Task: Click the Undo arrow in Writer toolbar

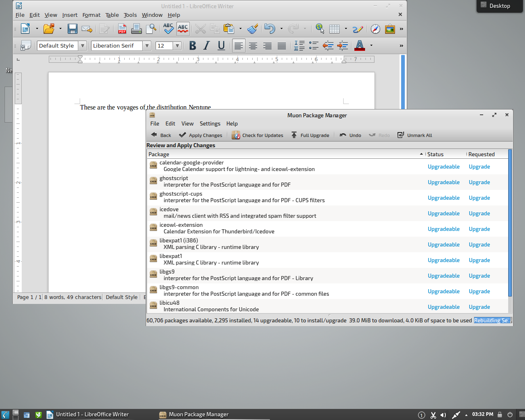Action: (269, 29)
